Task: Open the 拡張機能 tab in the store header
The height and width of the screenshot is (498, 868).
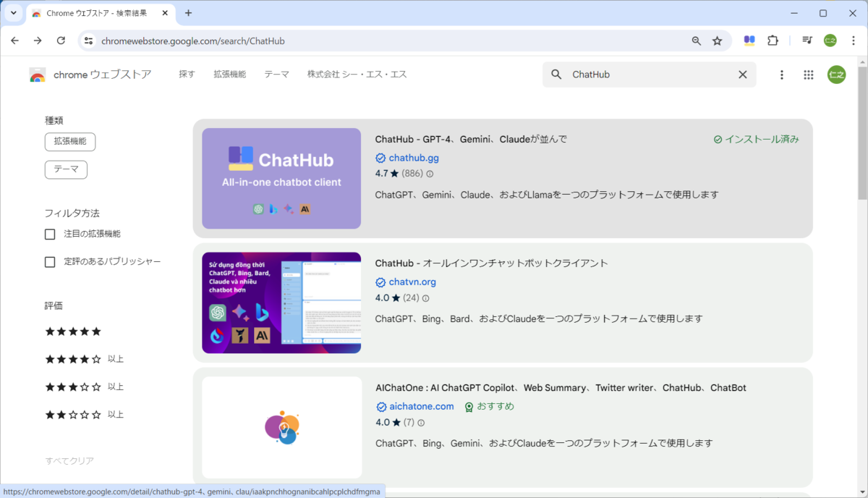Action: click(x=229, y=75)
